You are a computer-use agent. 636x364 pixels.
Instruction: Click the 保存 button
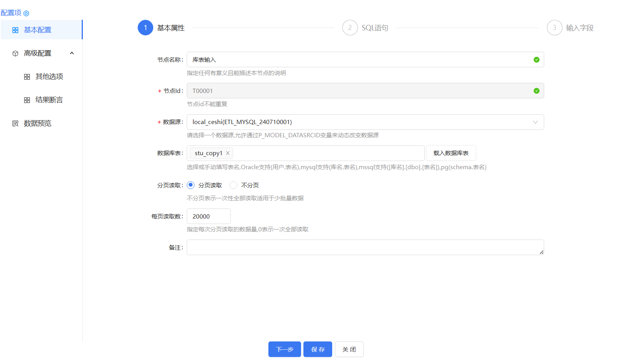(318, 349)
